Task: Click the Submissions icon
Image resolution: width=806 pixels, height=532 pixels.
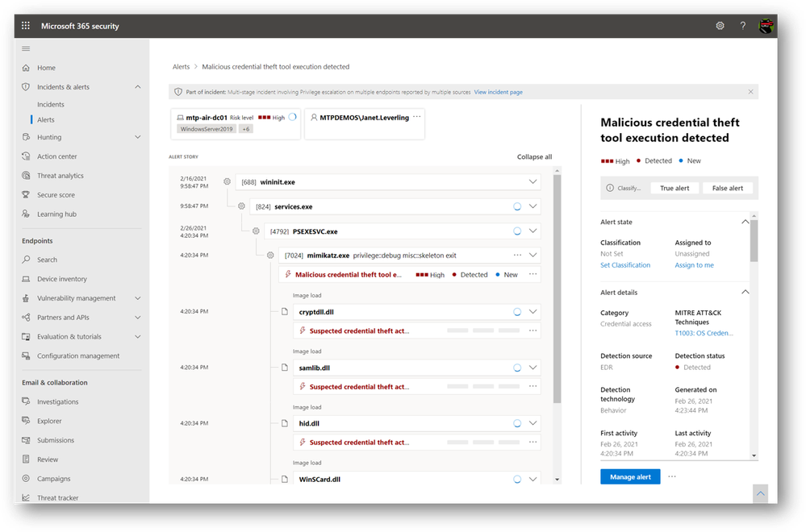Action: (26, 440)
